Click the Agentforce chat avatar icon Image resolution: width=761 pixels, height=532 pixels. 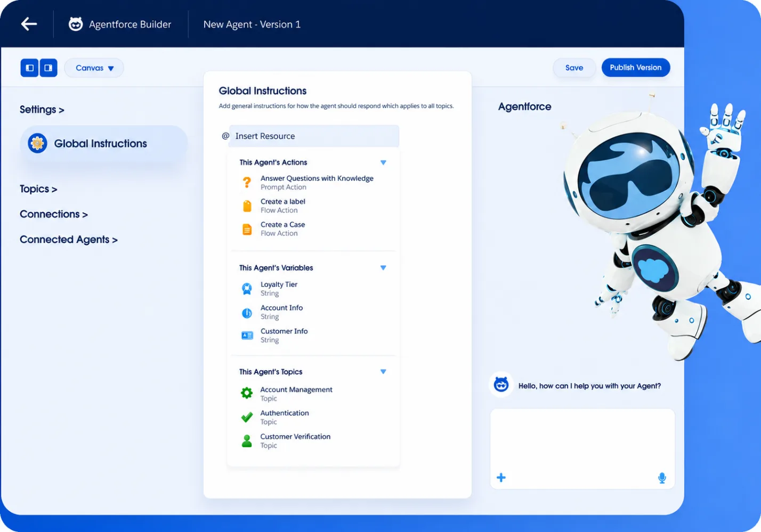501,384
